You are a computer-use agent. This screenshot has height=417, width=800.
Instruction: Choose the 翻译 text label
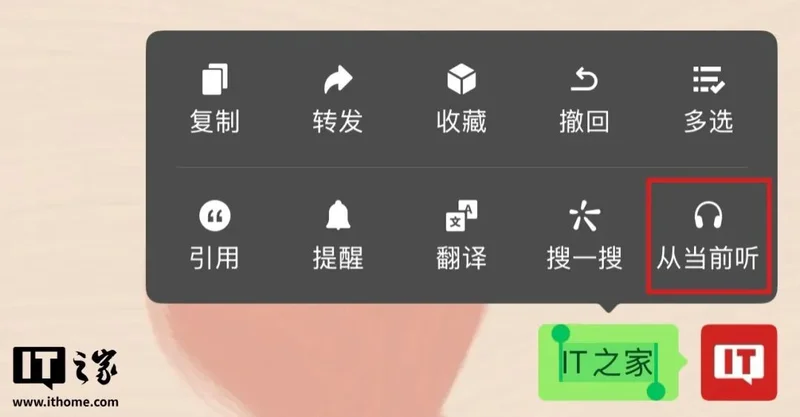461,258
